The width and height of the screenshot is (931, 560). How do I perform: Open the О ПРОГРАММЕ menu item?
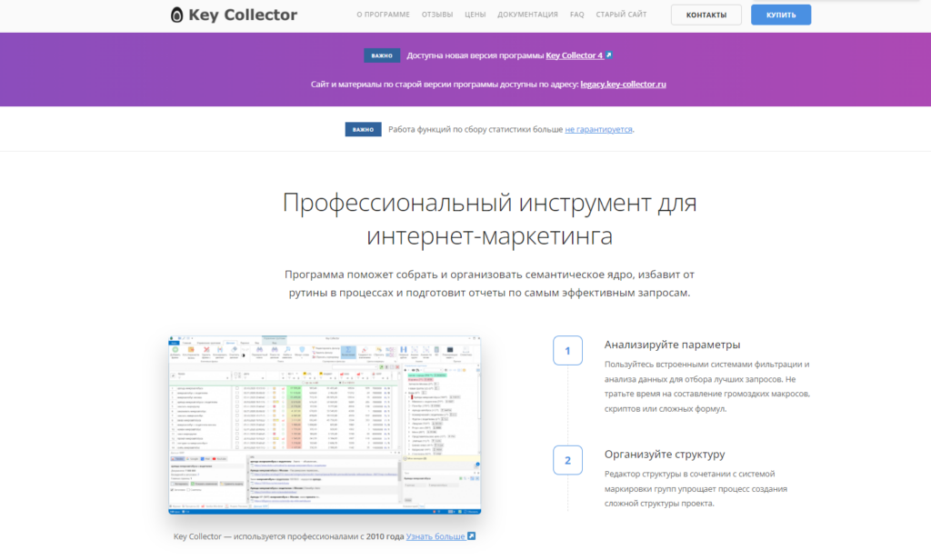pos(383,15)
